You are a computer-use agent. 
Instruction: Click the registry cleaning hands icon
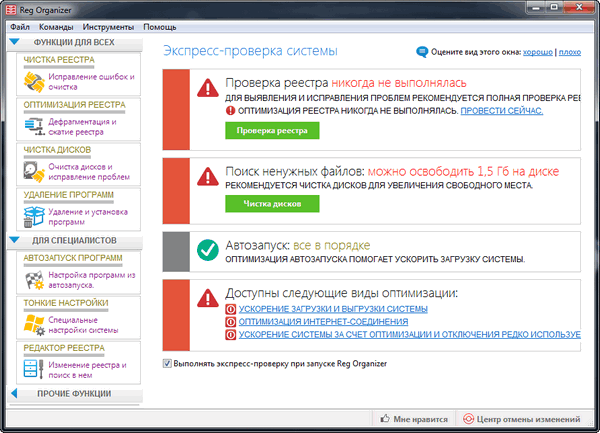coord(34,82)
